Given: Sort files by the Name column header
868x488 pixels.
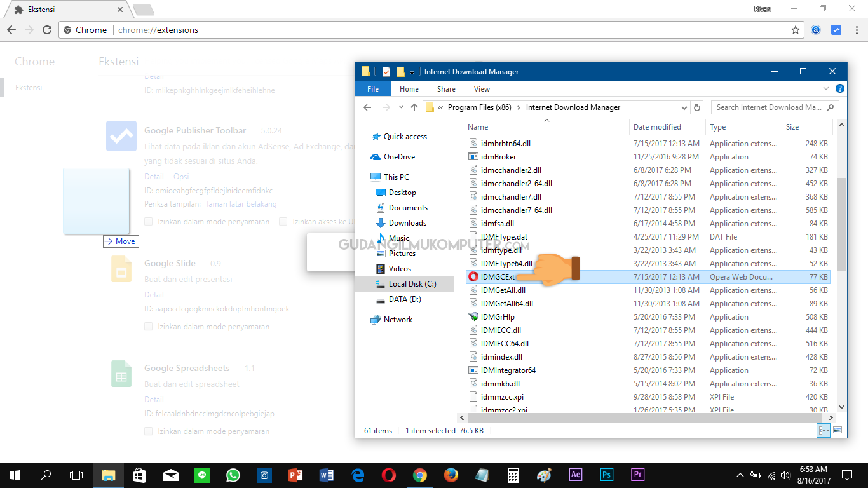Looking at the screenshot, I should click(478, 127).
